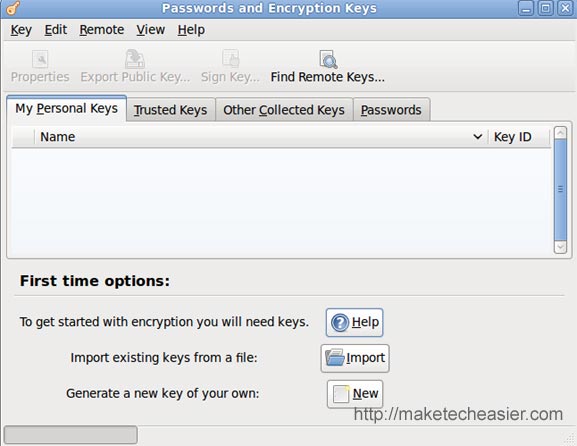Viewport: 577px width, 446px height.
Task: Switch to the Passwords tab
Action: coord(391,110)
